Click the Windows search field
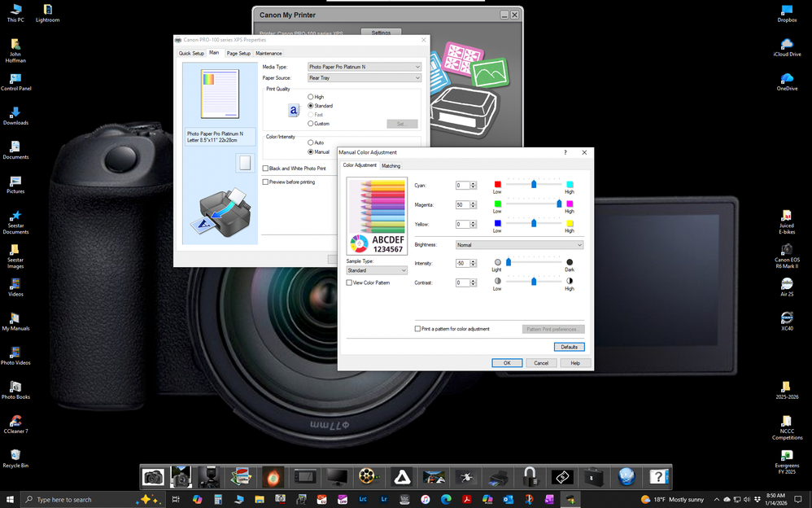The width and height of the screenshot is (812, 508). click(81, 499)
